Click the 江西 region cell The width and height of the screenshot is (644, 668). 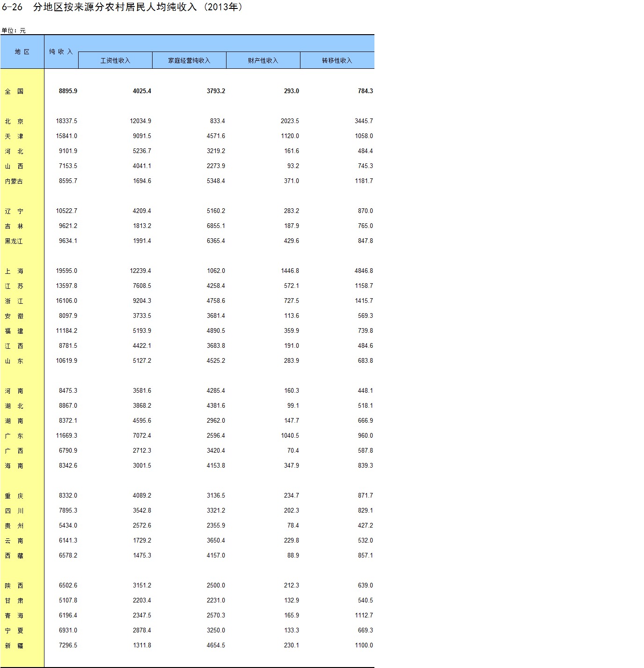point(14,346)
